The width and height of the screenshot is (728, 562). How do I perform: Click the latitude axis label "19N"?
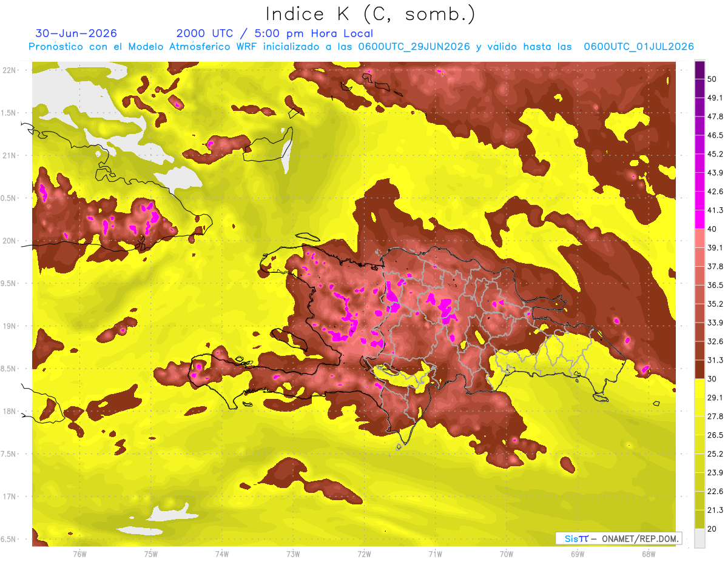10,326
